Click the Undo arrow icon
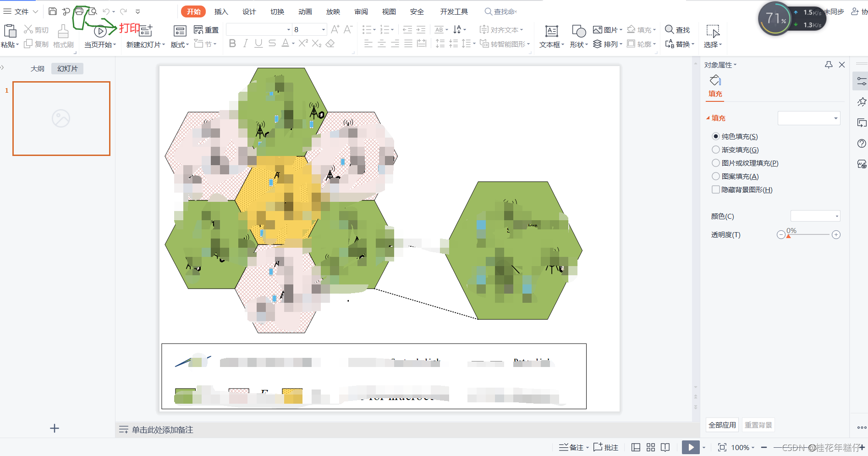Image resolution: width=868 pixels, height=456 pixels. pyautogui.click(x=106, y=11)
